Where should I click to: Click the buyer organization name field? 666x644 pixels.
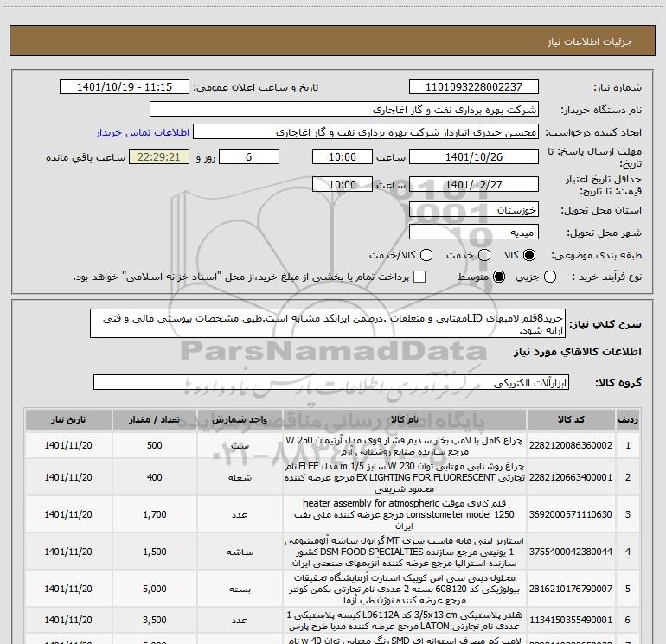(344, 110)
